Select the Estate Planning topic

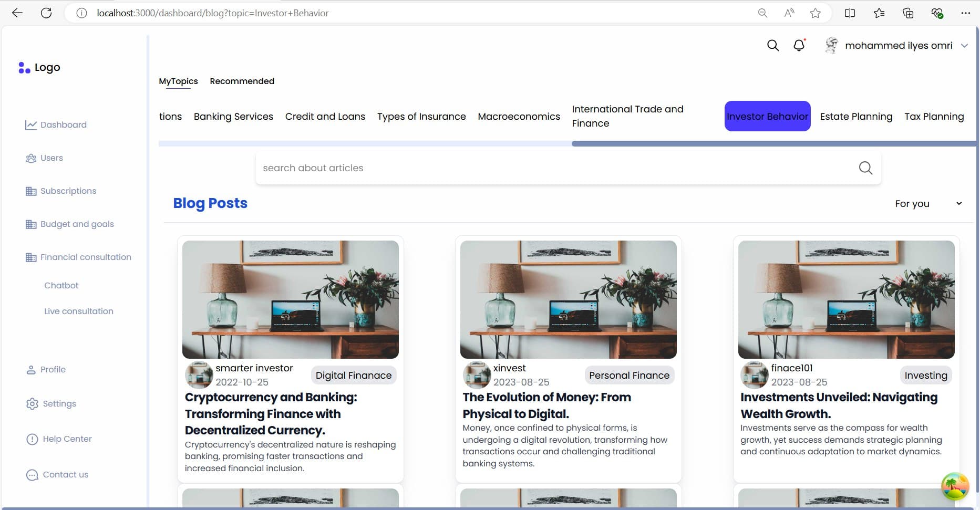pos(856,117)
